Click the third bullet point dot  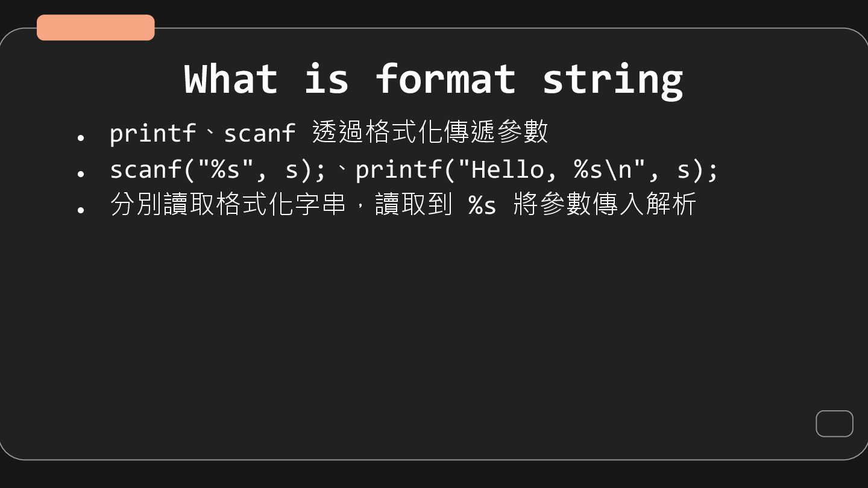click(x=80, y=210)
